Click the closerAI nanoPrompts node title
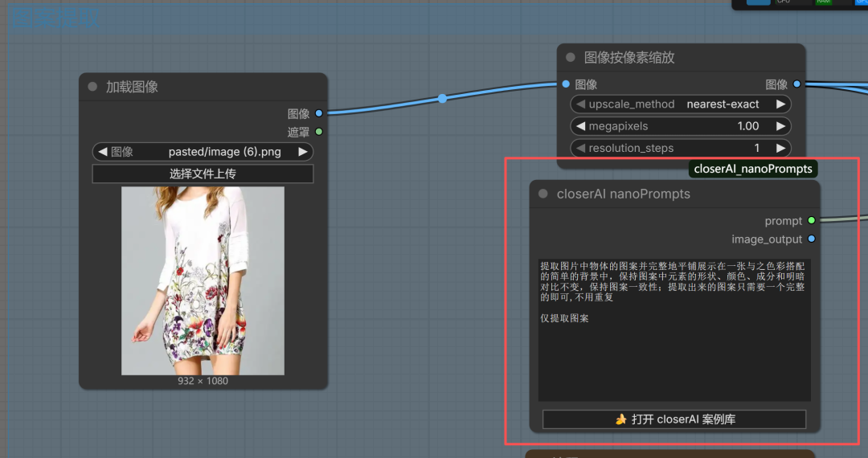The width and height of the screenshot is (868, 458). (624, 194)
